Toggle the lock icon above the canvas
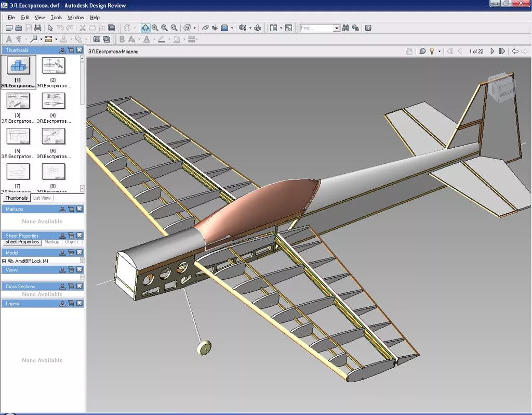The image size is (532, 415). tap(409, 51)
